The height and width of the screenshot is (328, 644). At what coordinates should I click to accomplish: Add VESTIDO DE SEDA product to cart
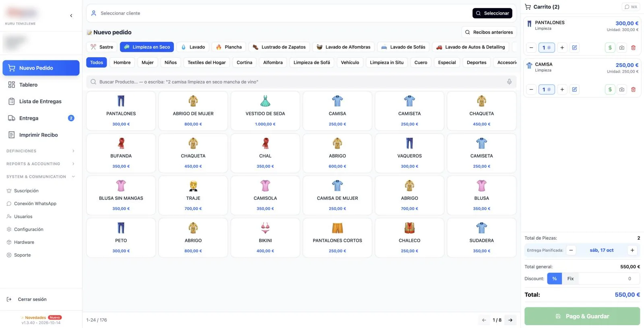pos(265,111)
